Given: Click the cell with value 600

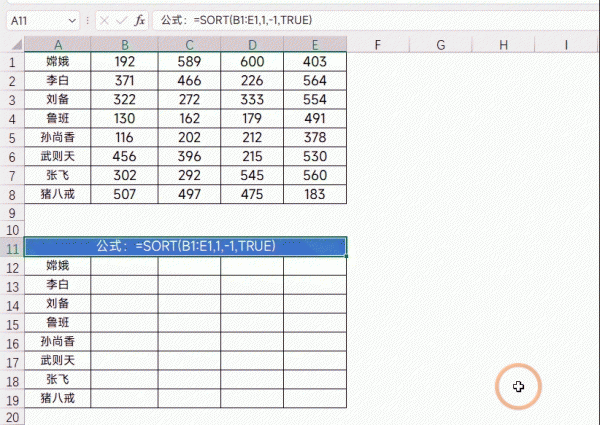Looking at the screenshot, I should click(252, 61).
